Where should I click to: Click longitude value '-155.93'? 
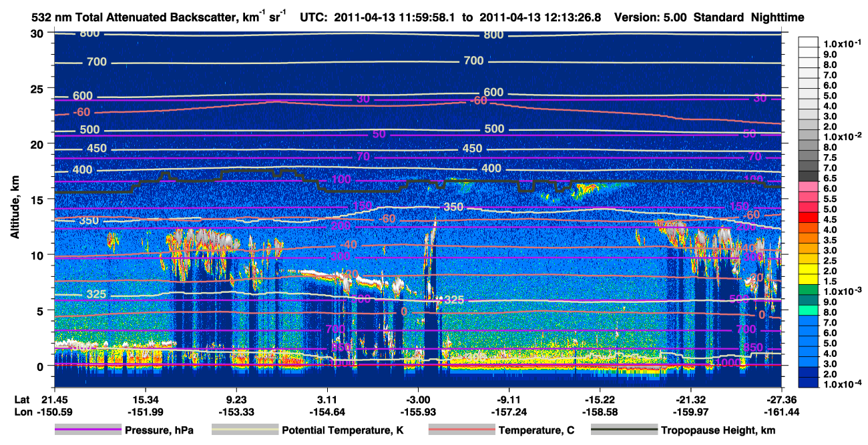pyautogui.click(x=418, y=412)
